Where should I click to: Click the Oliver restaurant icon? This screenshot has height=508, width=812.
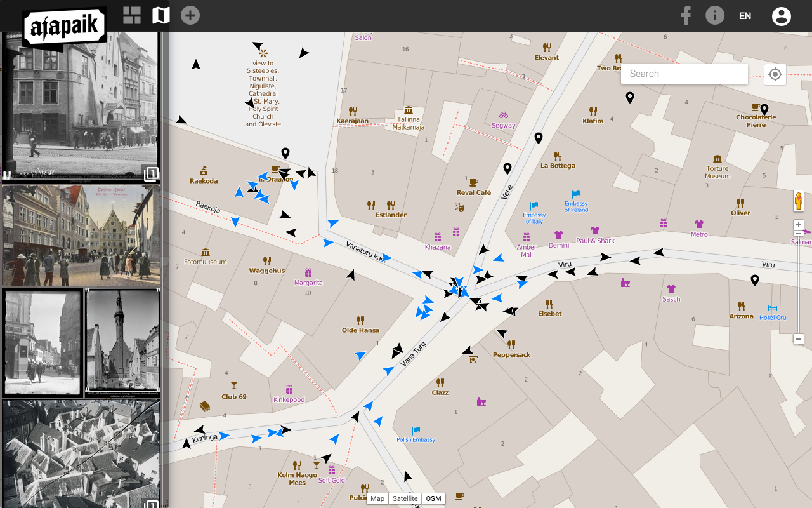[740, 203]
